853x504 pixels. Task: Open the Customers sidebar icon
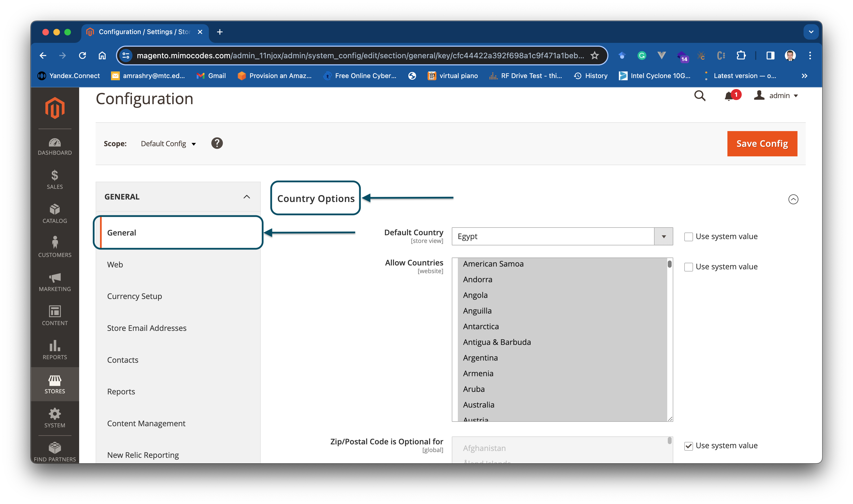[x=55, y=247]
